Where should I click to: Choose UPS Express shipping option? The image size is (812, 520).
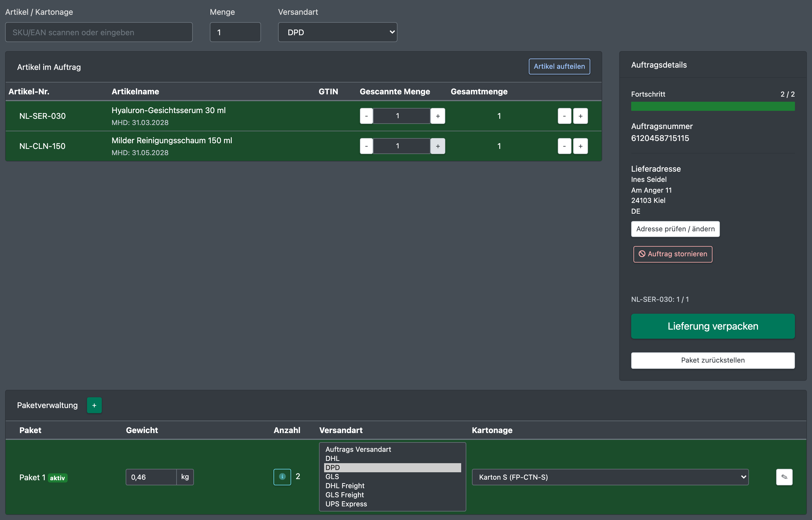click(x=392, y=504)
